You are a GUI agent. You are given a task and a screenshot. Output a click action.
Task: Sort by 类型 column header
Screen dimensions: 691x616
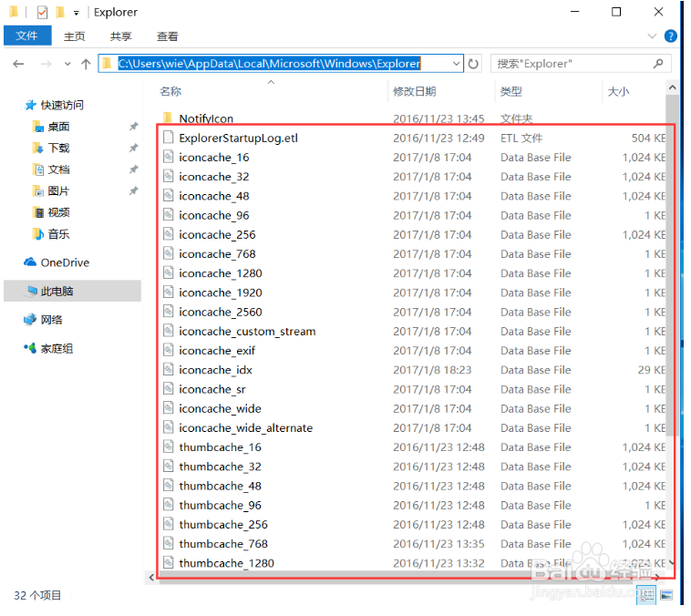[511, 92]
